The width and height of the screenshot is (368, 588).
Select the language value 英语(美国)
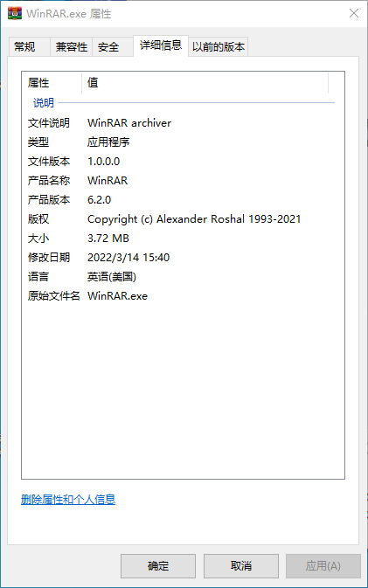coord(112,277)
